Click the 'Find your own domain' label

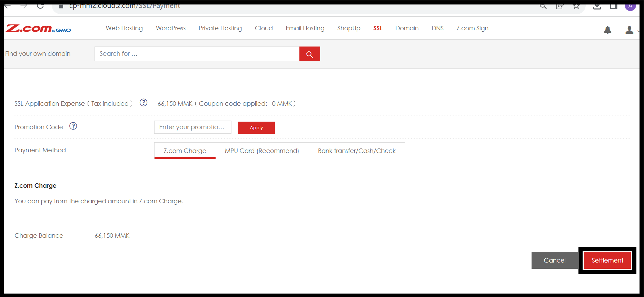(x=38, y=54)
